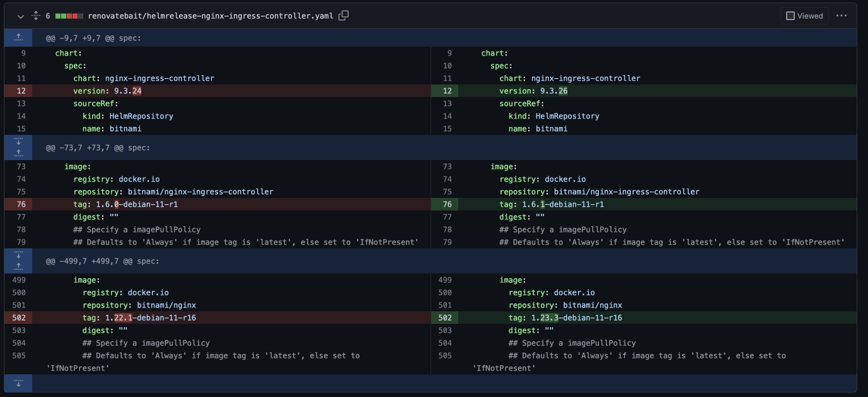This screenshot has width=868, height=397.
Task: Expand remaining lines at the bottom of the diff
Action: [18, 383]
